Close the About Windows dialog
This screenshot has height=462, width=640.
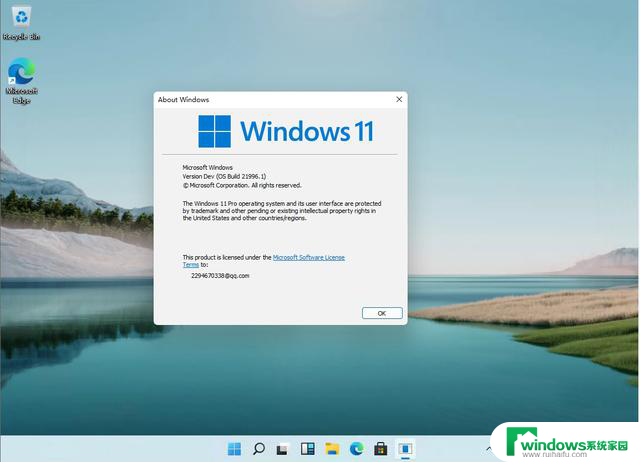[x=399, y=99]
